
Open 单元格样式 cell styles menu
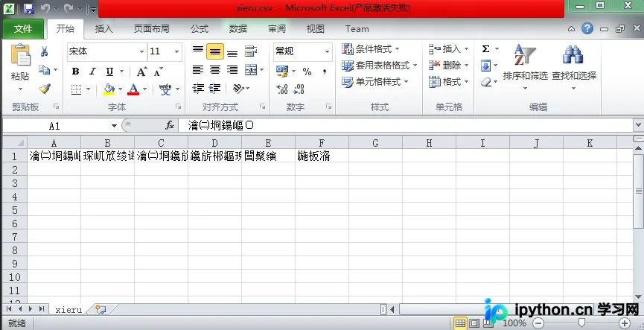point(375,82)
